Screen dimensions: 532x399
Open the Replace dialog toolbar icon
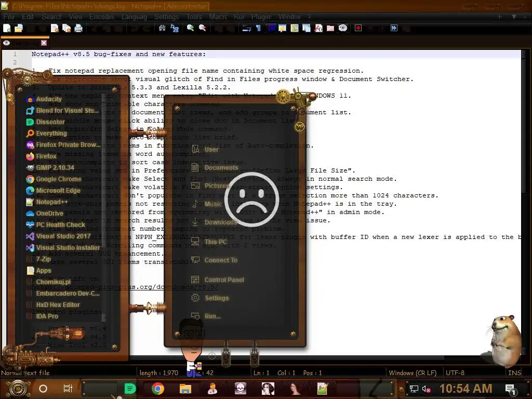(x=175, y=28)
